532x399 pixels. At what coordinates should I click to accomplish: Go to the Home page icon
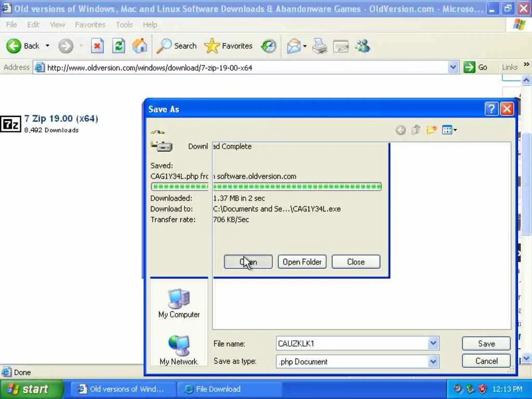pyautogui.click(x=140, y=46)
